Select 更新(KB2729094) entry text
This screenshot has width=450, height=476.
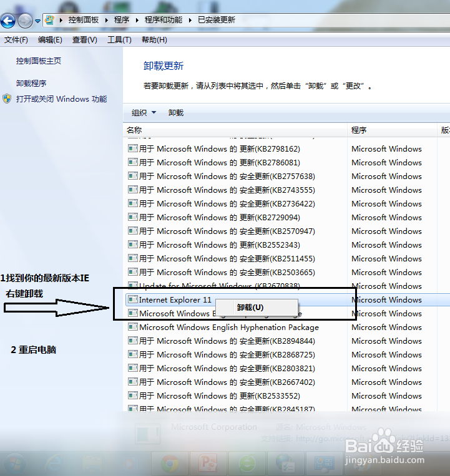[x=220, y=217]
